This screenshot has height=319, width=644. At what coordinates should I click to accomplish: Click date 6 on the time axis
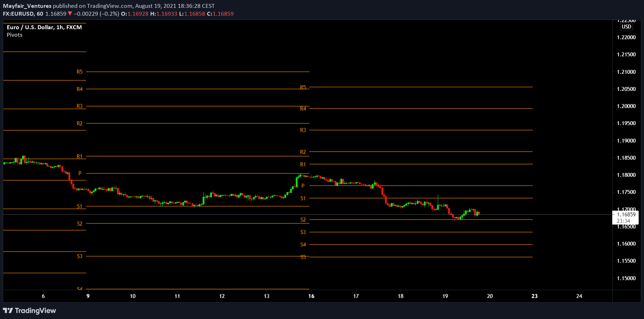tap(44, 296)
